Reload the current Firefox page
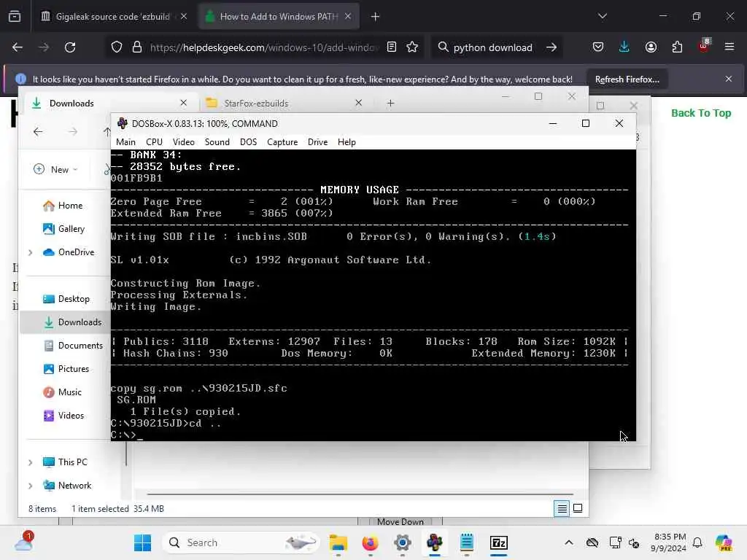 pyautogui.click(x=70, y=47)
